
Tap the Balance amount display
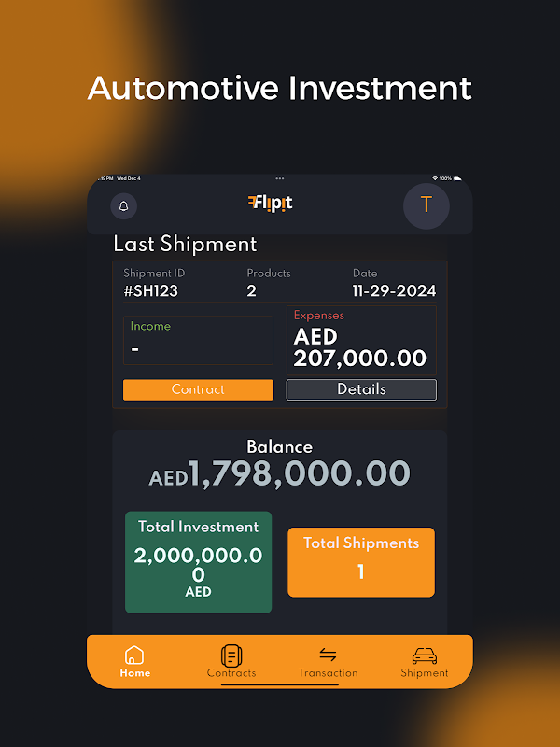280,473
